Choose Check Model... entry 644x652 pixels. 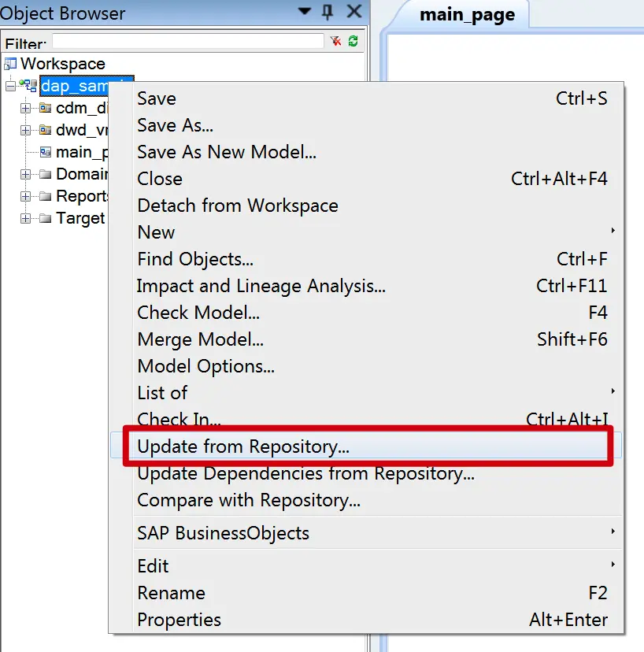(x=366, y=313)
